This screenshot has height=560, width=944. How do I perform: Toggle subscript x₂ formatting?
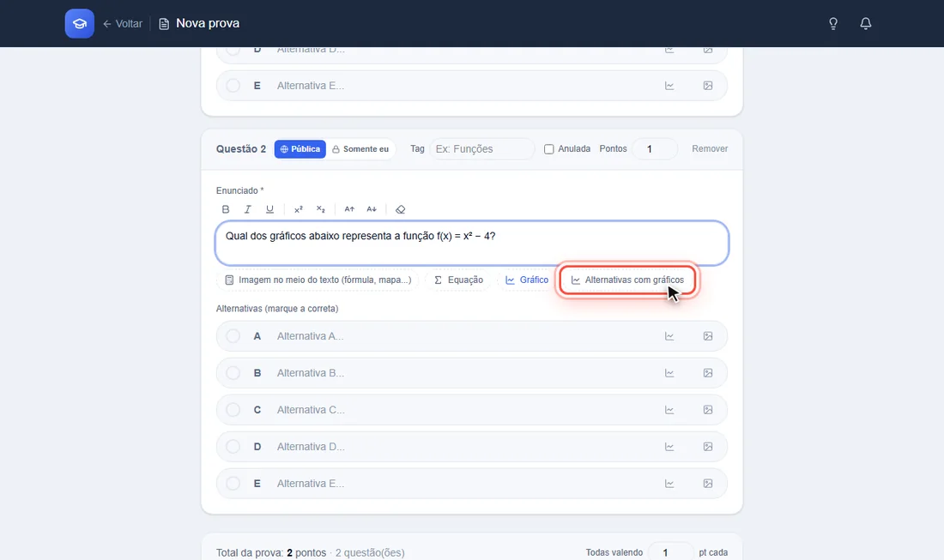click(320, 209)
